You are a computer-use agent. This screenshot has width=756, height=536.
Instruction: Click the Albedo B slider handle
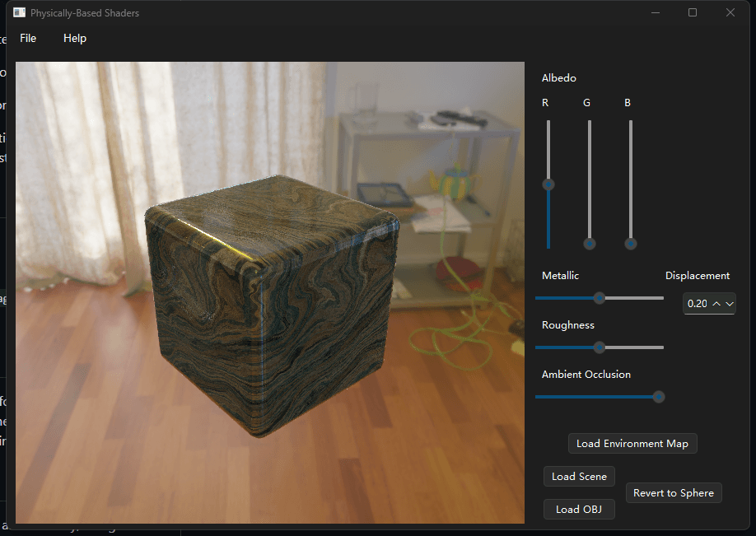[x=630, y=244]
